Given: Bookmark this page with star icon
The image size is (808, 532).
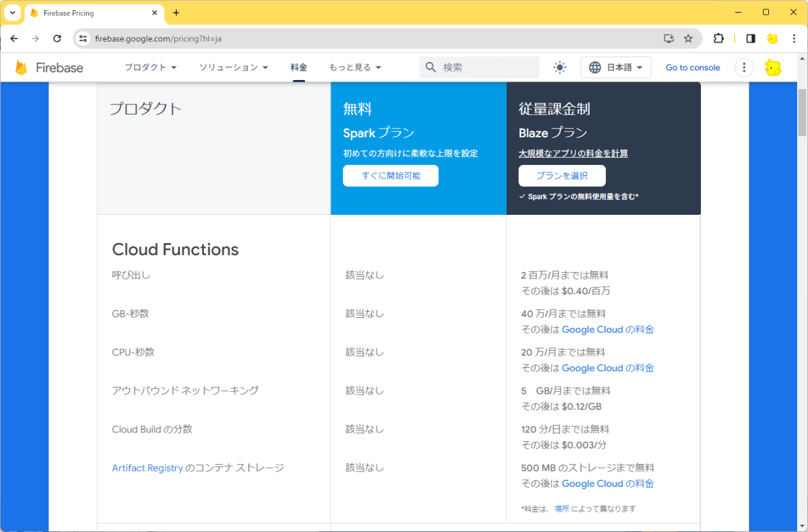Looking at the screenshot, I should 688,38.
